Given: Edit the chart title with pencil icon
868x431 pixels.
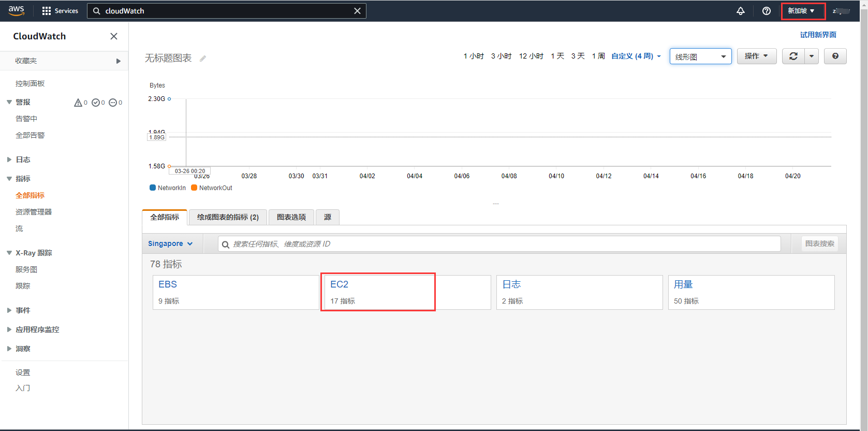Looking at the screenshot, I should [203, 59].
